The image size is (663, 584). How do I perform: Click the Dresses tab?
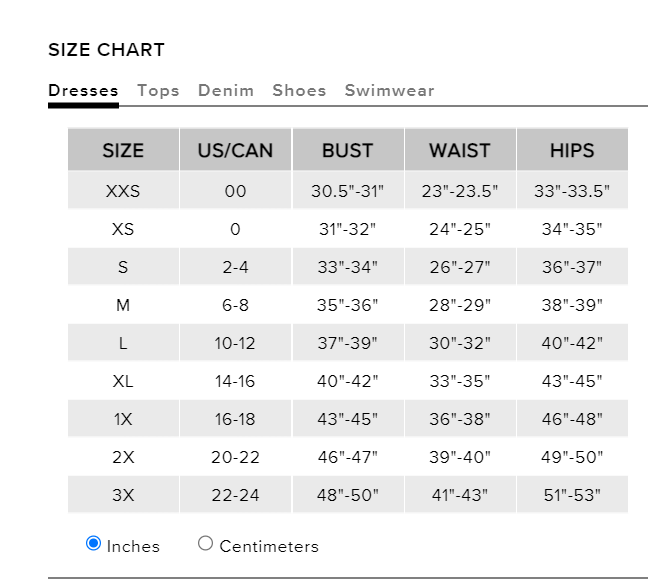tap(83, 90)
